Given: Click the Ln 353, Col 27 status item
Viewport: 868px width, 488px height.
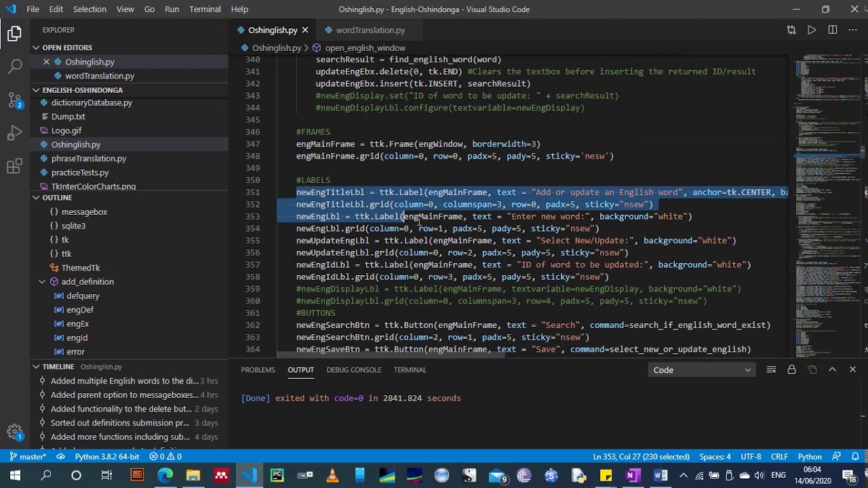Looking at the screenshot, I should pos(641,456).
